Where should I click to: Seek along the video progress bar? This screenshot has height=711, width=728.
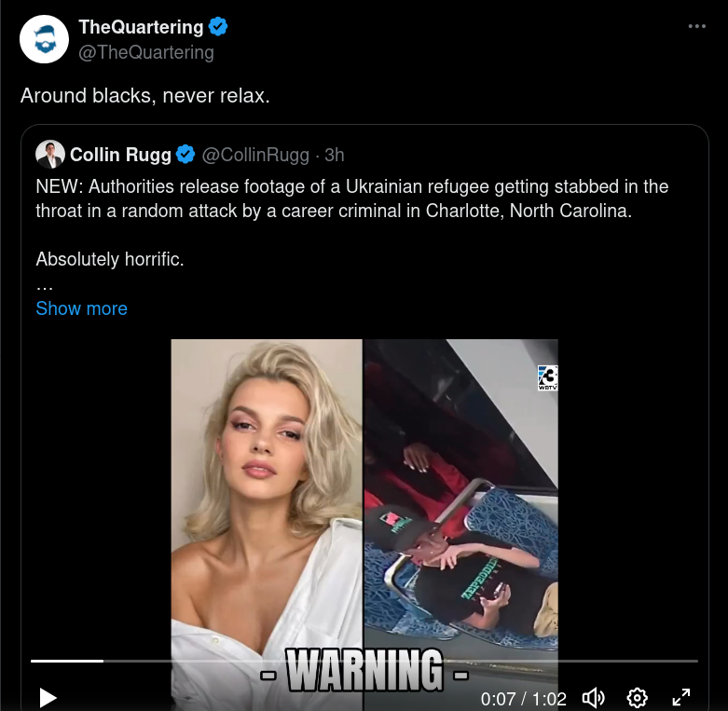[364, 661]
